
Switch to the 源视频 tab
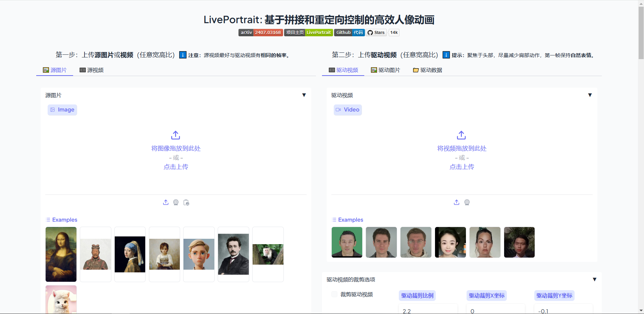[92, 70]
